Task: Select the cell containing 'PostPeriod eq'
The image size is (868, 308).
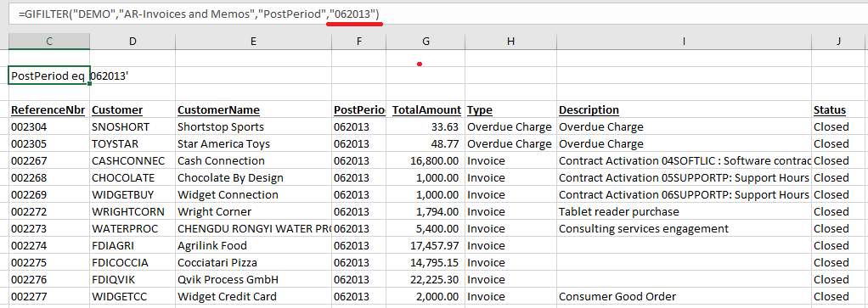Action: point(49,76)
